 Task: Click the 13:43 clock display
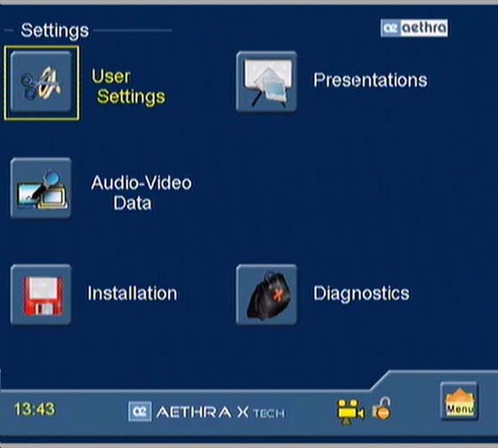tap(35, 409)
